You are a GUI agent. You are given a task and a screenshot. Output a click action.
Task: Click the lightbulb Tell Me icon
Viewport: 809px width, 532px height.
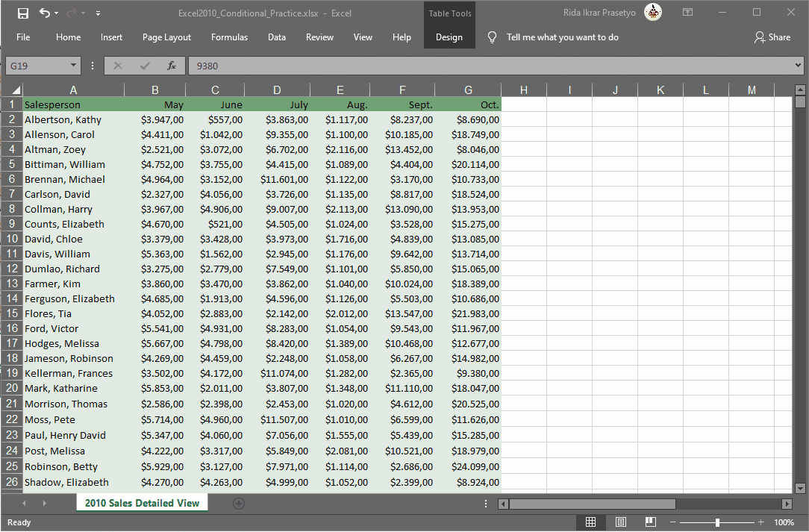[x=493, y=37]
